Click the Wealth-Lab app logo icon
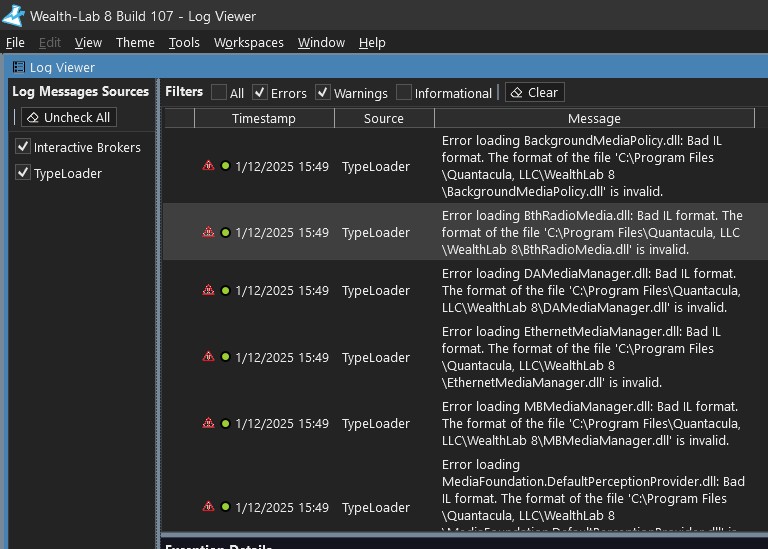This screenshot has height=549, width=768. (14, 15)
